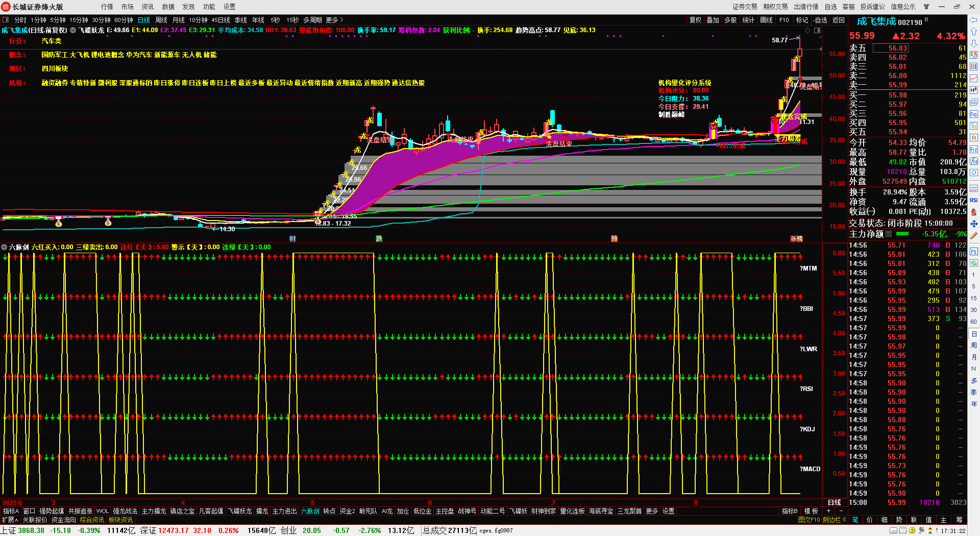
Task: Click the + zoom in button
Action: 828,511
